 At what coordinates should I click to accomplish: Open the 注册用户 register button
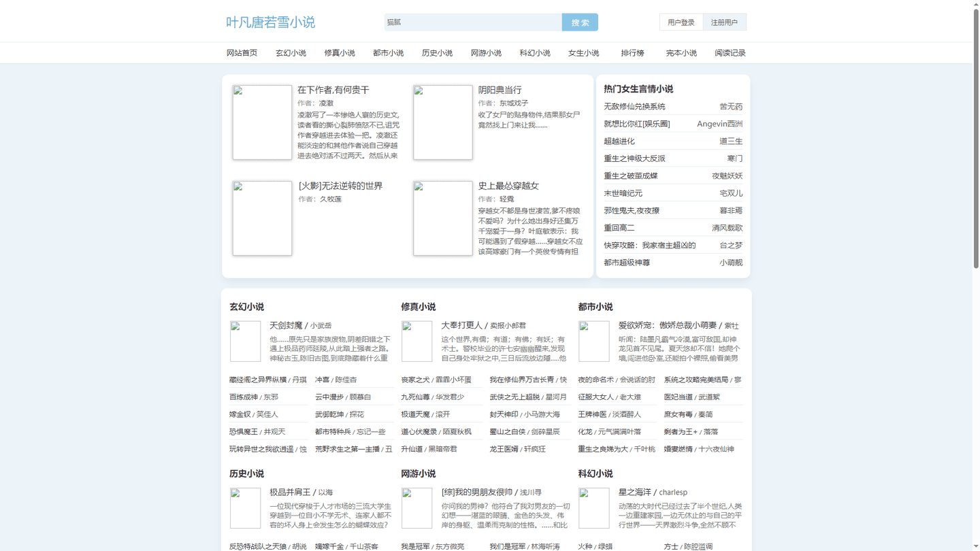pos(724,22)
